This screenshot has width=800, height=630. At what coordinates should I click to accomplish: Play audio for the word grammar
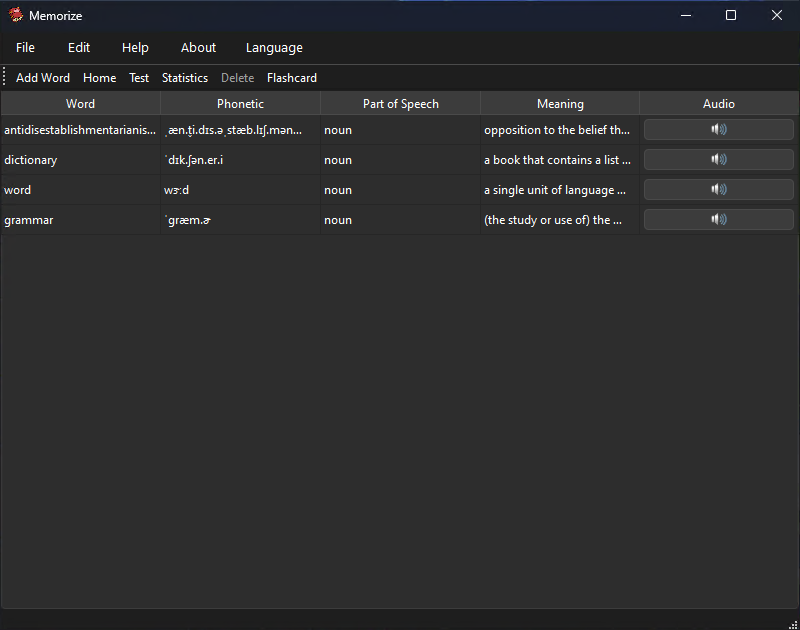[718, 220]
